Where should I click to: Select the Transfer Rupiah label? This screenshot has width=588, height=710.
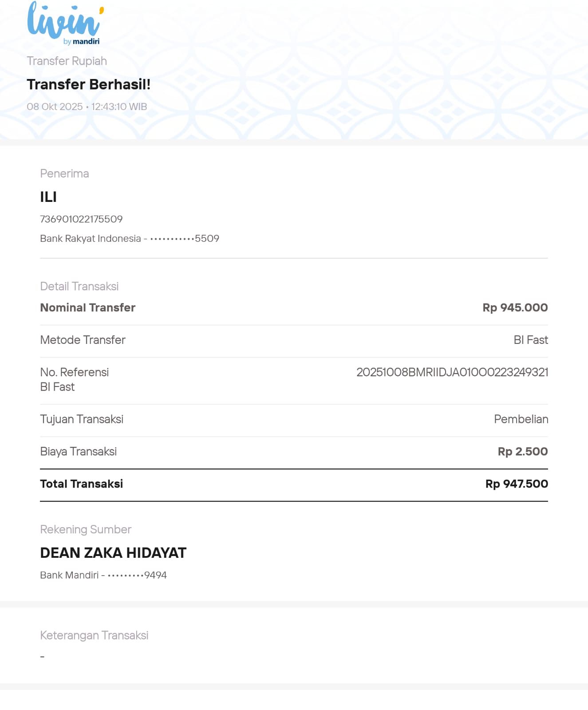(67, 61)
